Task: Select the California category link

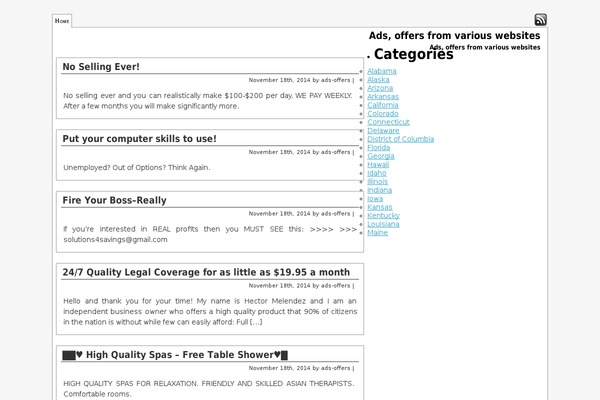Action: pyautogui.click(x=383, y=105)
